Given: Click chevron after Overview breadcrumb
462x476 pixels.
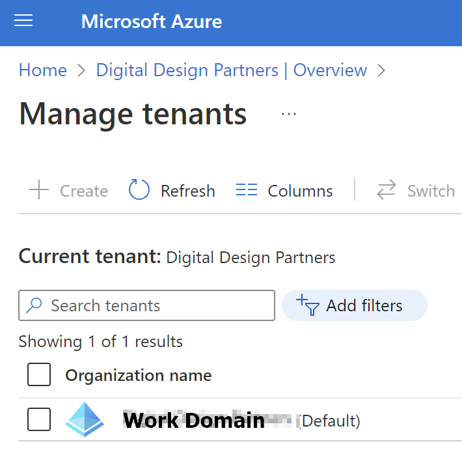Looking at the screenshot, I should click(381, 71).
